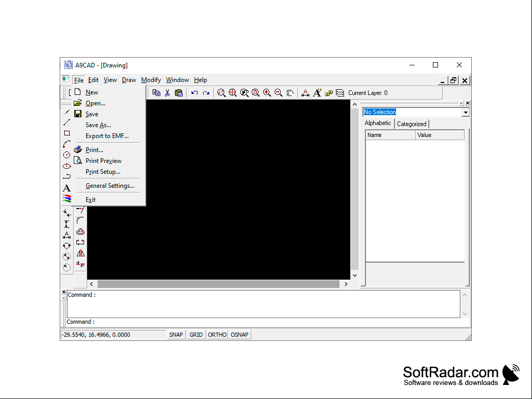
Task: Zoom out with the minus magnifier
Action: pyautogui.click(x=278, y=93)
